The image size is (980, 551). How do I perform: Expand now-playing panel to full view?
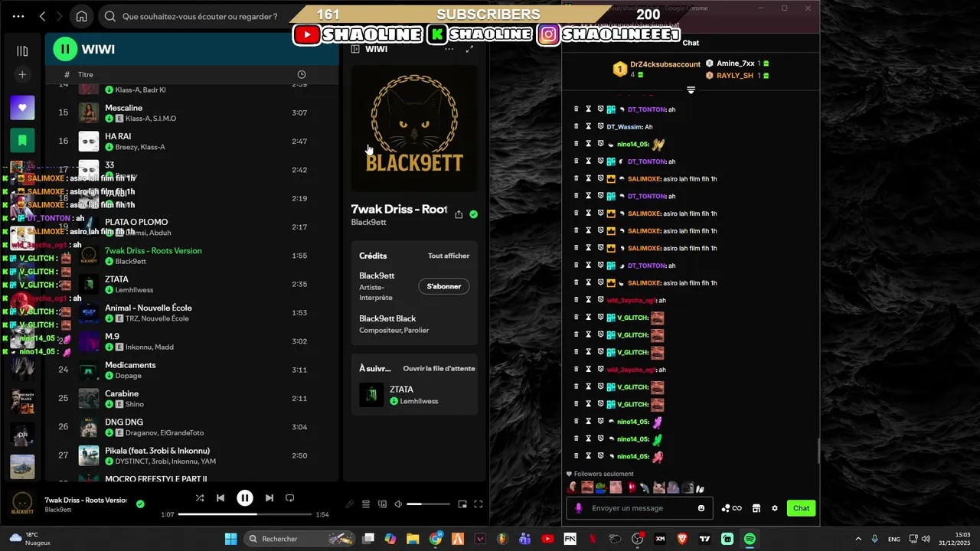click(x=469, y=49)
